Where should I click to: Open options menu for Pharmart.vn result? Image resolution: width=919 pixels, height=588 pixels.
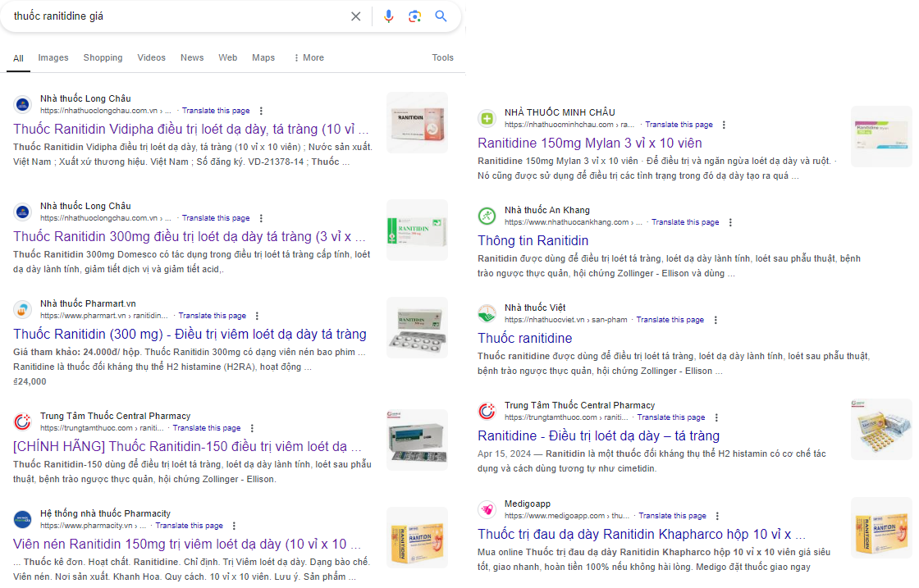(257, 316)
